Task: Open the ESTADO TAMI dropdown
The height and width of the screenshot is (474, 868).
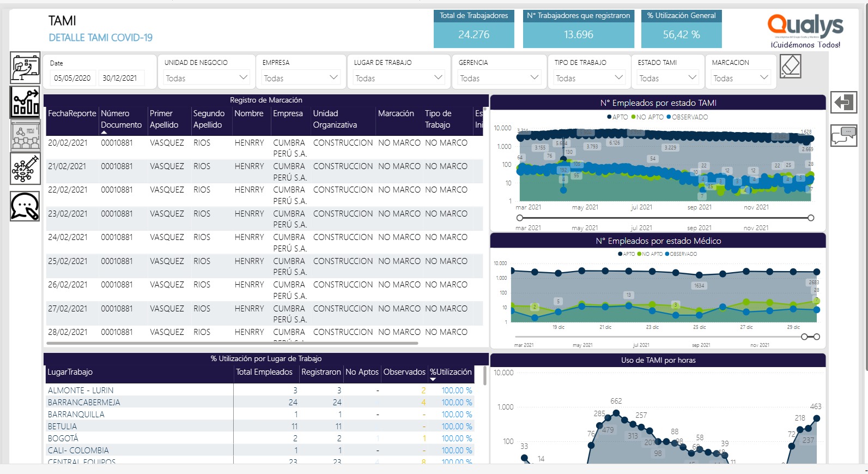Action: point(667,78)
